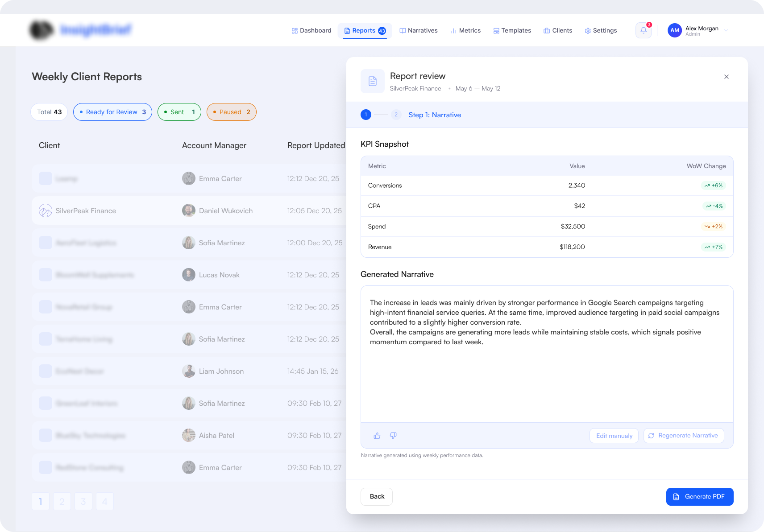Click the Back button in the modal
Screen dimensions: 764x532
[376, 496]
